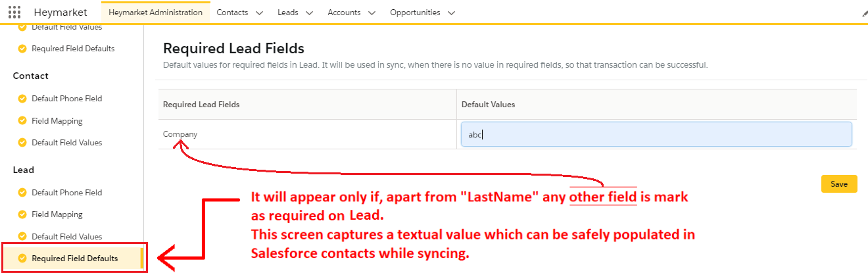Open Field Mapping under Contact
Viewport: 868px width, 273px height.
pos(57,121)
